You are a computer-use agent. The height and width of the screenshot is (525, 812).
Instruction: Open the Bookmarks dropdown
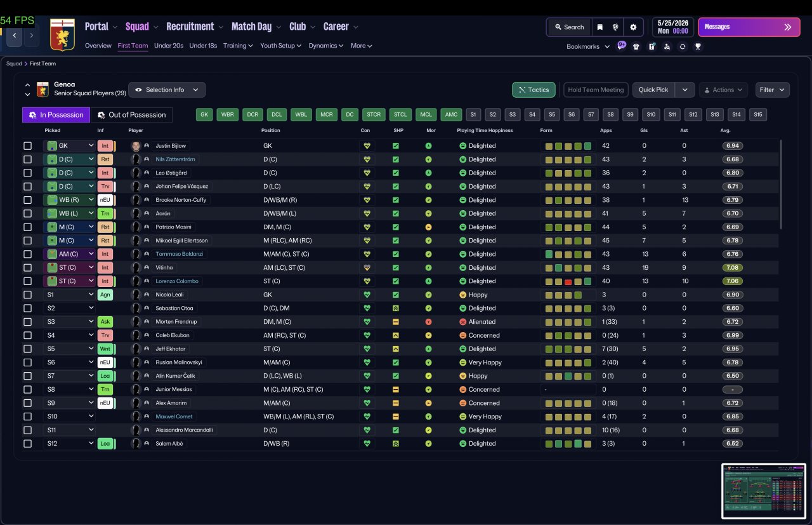588,46
